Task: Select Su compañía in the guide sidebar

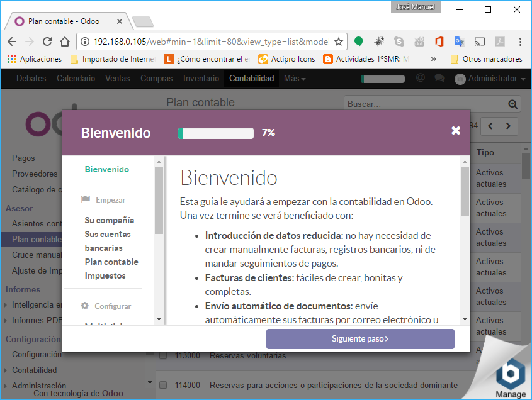Action: coord(110,220)
